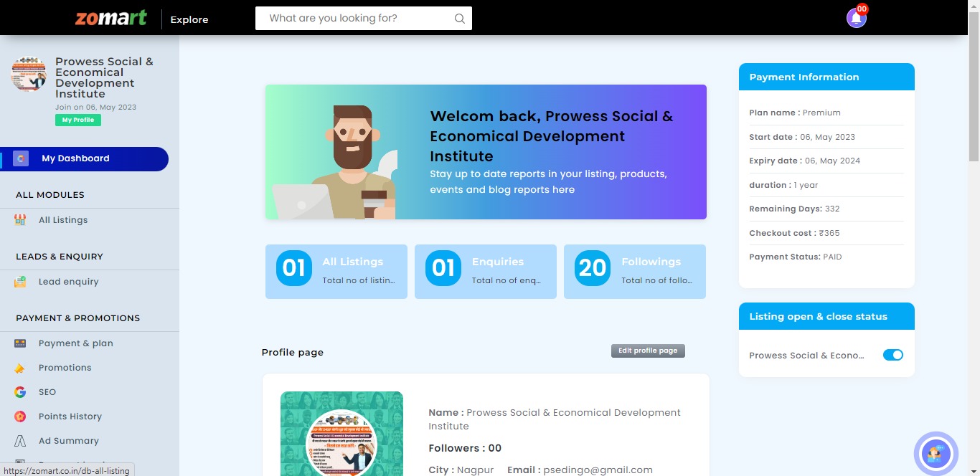980x476 pixels.
Task: Open Explore from the top bar
Action: 189,19
